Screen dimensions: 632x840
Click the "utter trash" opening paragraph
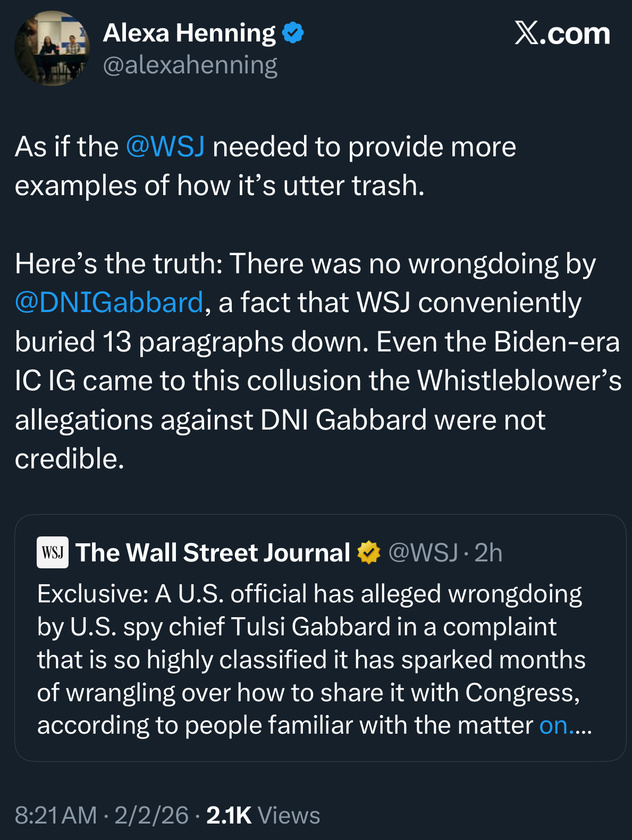coord(265,167)
